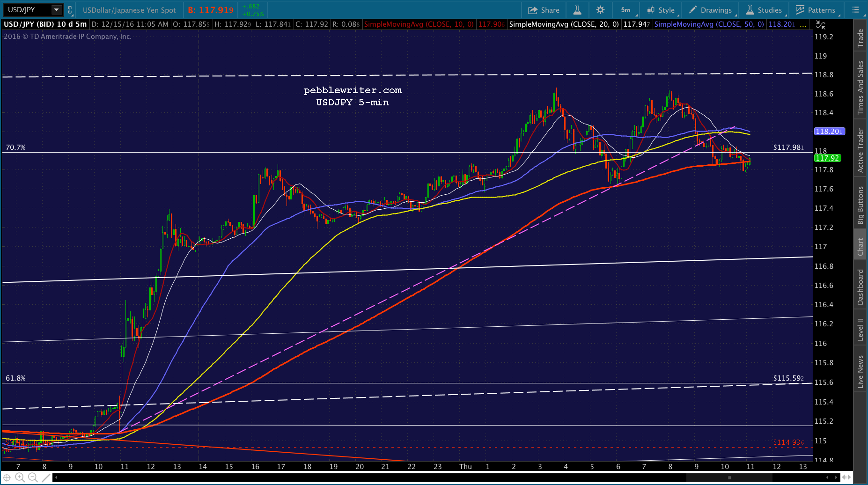
Task: Click the horizontal time scrollbar thumb
Action: click(729, 478)
